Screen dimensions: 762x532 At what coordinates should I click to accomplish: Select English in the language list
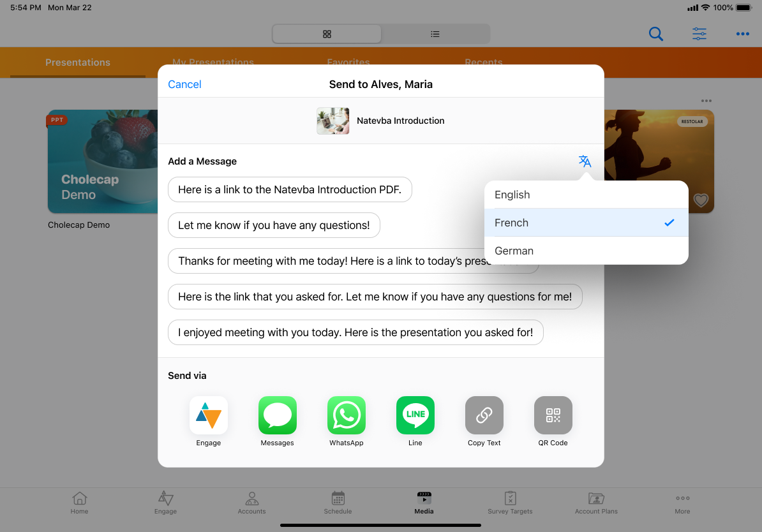(x=586, y=195)
